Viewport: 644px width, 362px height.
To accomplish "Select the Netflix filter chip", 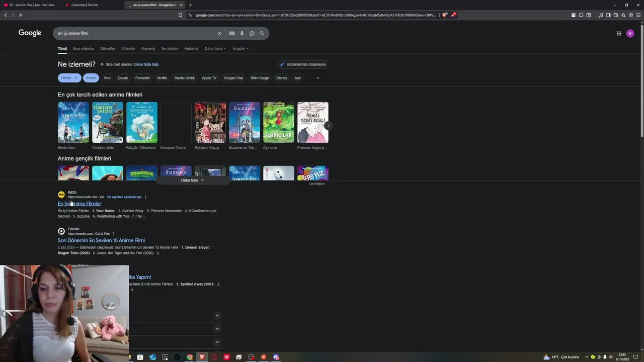I will (162, 78).
